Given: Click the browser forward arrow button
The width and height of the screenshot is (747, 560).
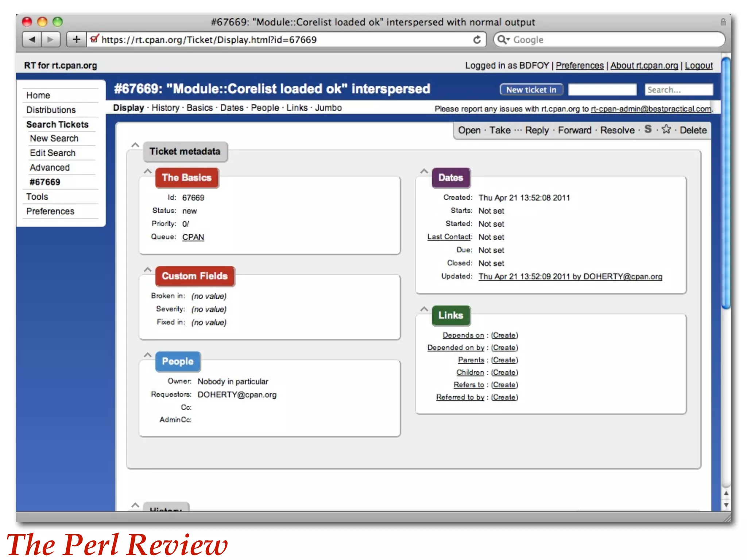Looking at the screenshot, I should click(50, 39).
